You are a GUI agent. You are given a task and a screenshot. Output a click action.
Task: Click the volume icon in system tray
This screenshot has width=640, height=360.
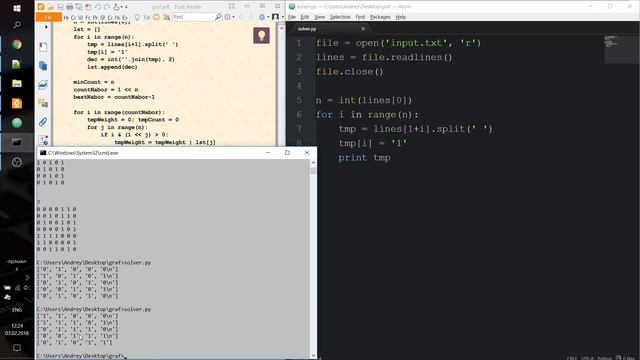pos(27,288)
